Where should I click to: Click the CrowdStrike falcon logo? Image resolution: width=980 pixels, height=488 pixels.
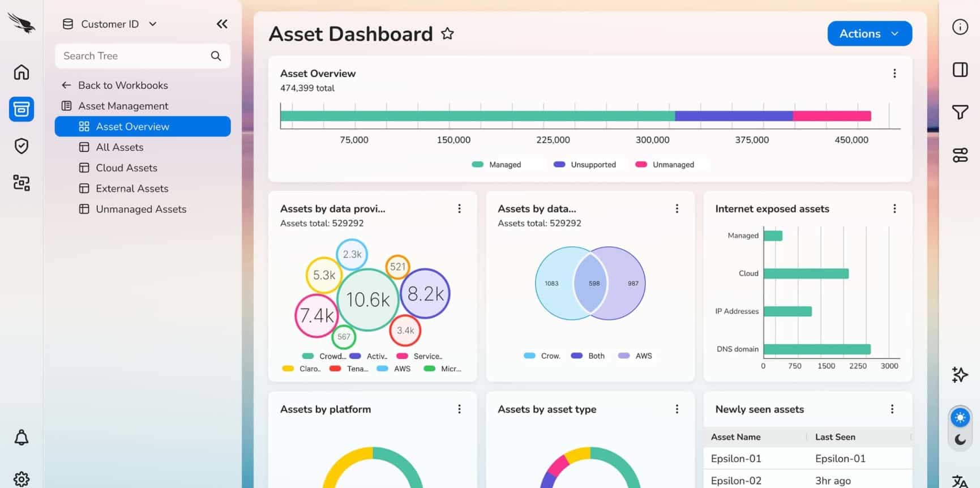pyautogui.click(x=22, y=24)
